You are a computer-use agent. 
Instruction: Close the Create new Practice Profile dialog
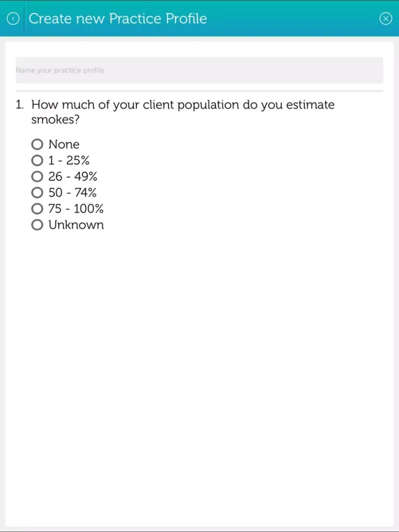pyautogui.click(x=385, y=19)
